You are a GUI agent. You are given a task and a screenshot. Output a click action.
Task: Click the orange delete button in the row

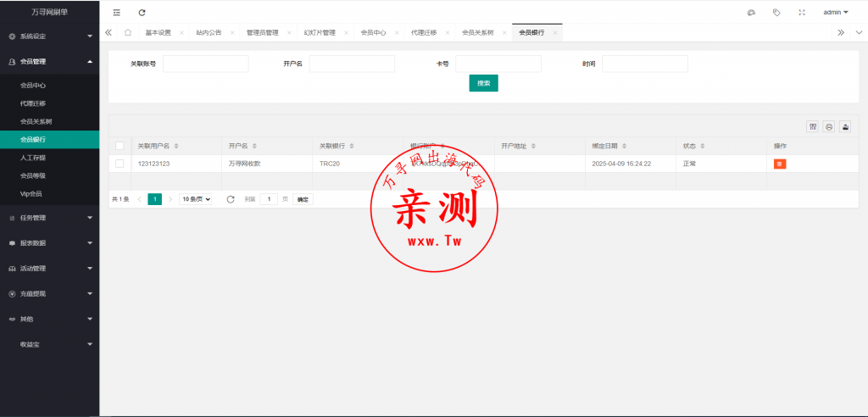(x=780, y=164)
